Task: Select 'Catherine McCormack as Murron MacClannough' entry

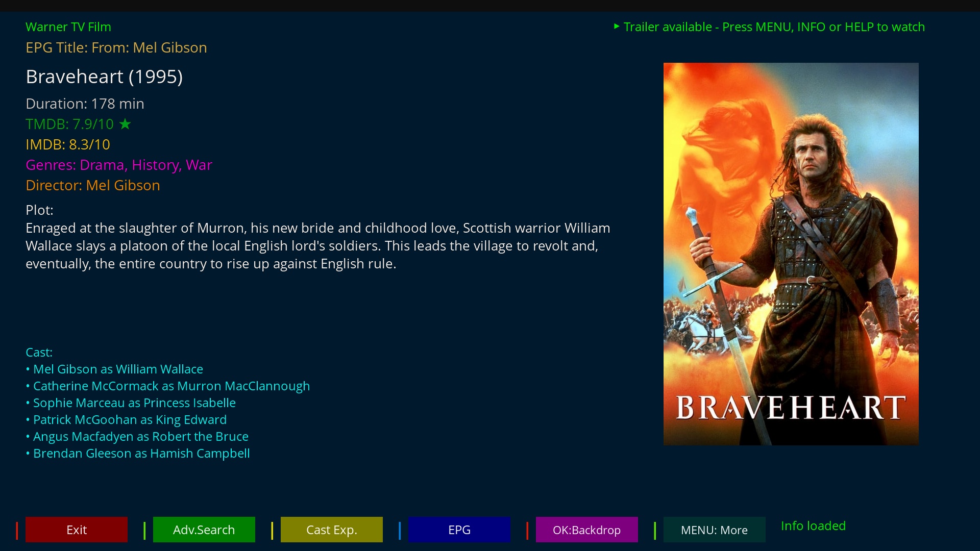Action: pyautogui.click(x=168, y=386)
